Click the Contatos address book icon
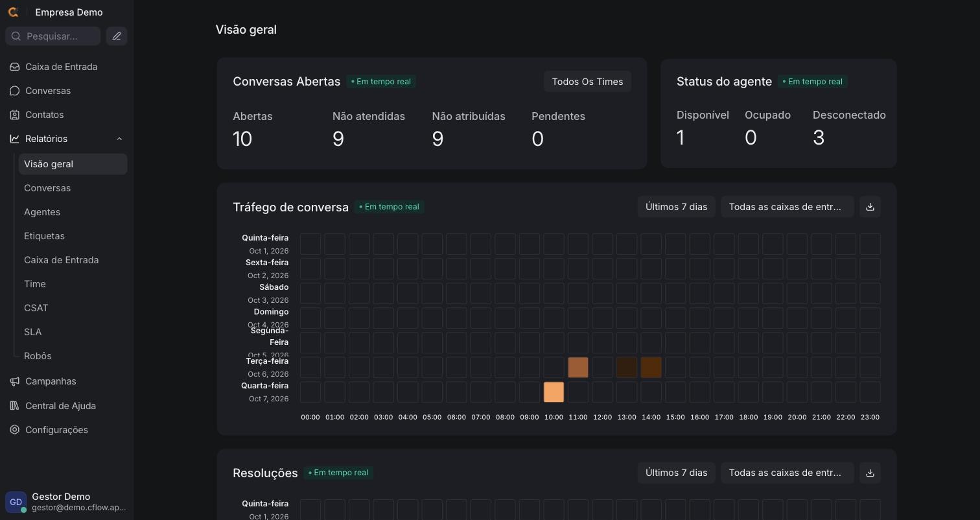980x520 pixels. (15, 115)
